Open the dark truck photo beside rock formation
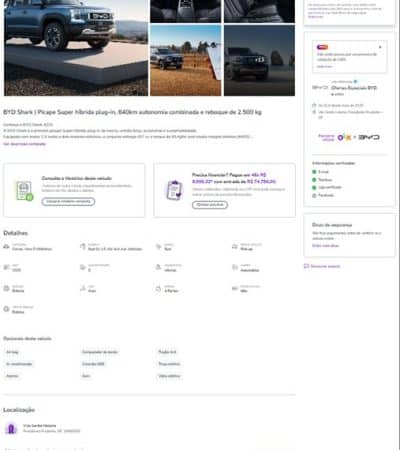The height and width of the screenshot is (450, 400). [259, 60]
